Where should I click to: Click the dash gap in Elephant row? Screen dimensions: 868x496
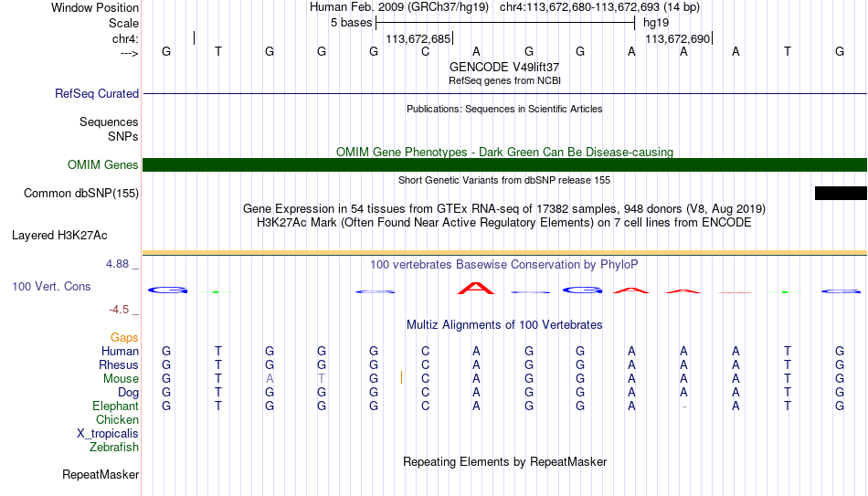pos(684,406)
